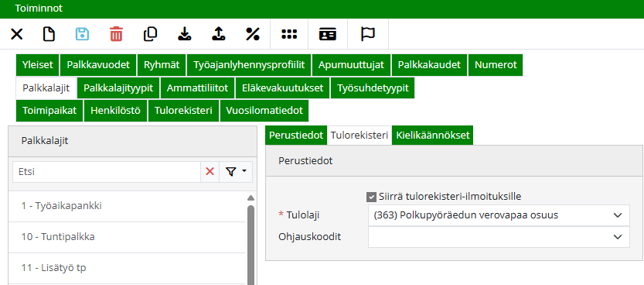Toggle Siirrä tulorekisteri-ilmoituksille checkbox
The width and height of the screenshot is (644, 285).
click(x=371, y=197)
